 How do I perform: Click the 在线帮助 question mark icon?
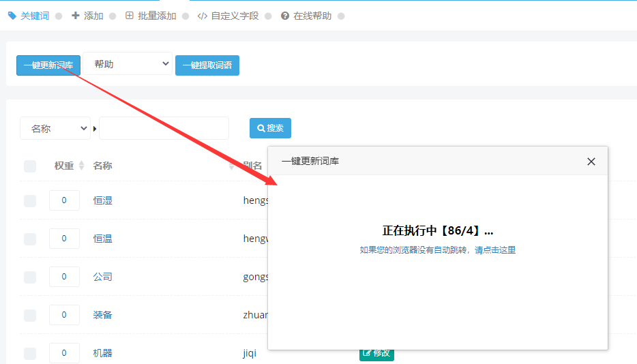[x=285, y=16]
